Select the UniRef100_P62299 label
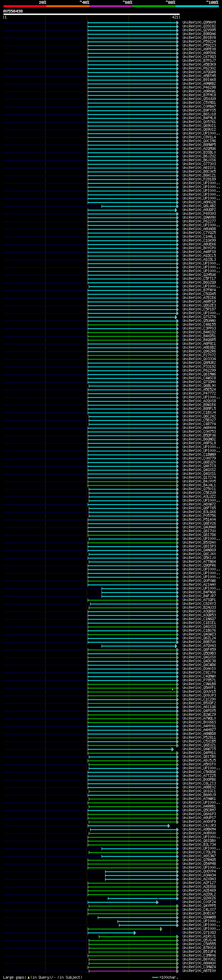Viewport: 222px width, 980px height. pos(199,370)
